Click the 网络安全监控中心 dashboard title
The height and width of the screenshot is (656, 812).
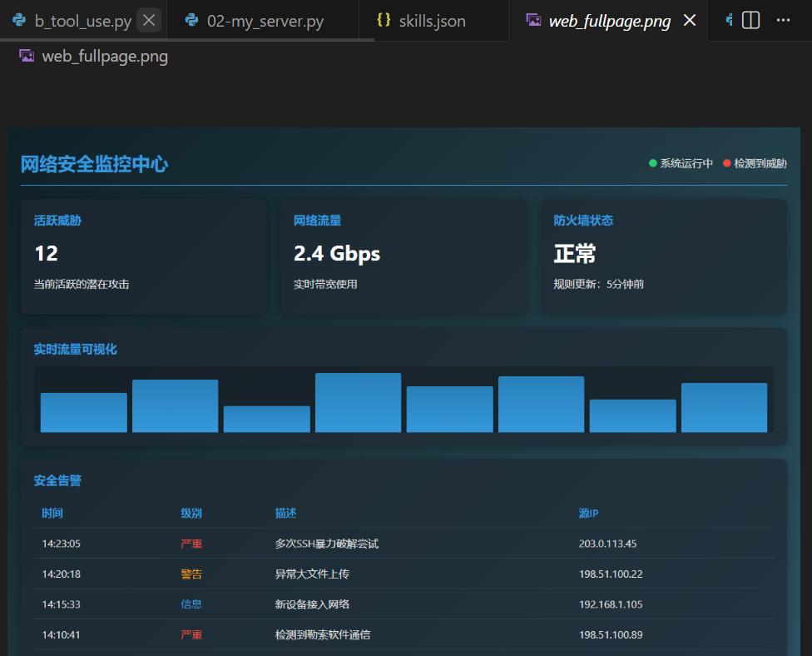(x=94, y=164)
